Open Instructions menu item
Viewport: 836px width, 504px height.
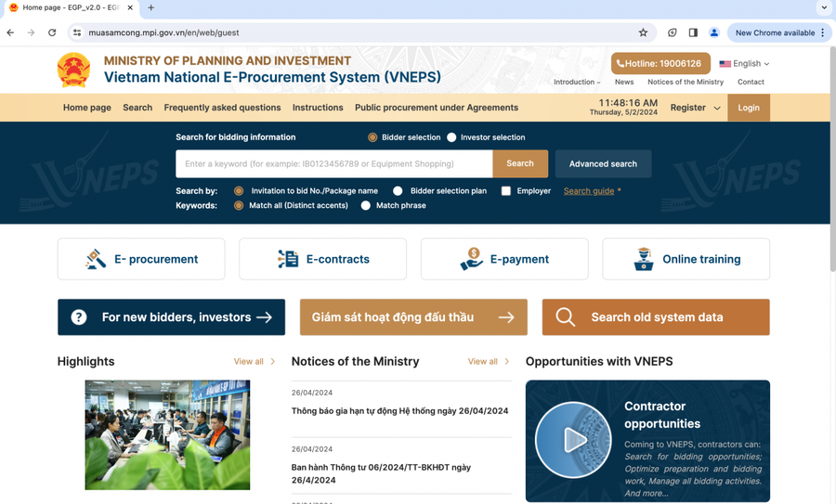click(318, 108)
